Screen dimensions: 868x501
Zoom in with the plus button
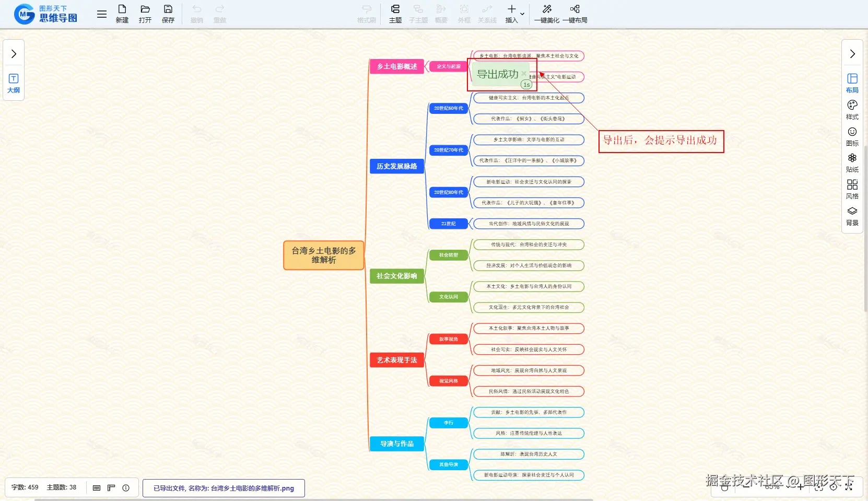(x=801, y=486)
